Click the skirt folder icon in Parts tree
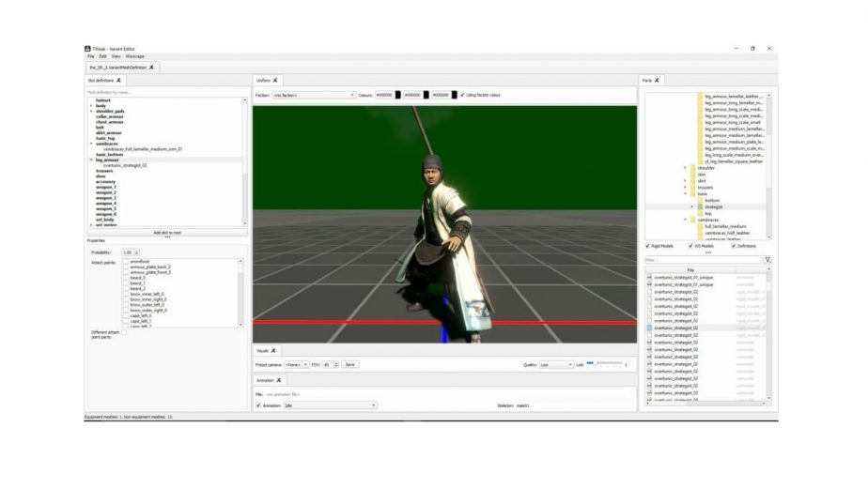Image resolution: width=868 pixels, height=488 pixels. [692, 181]
